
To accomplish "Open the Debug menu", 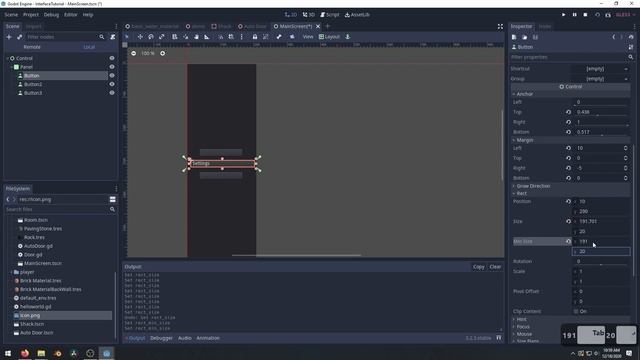I will pyautogui.click(x=51, y=15).
